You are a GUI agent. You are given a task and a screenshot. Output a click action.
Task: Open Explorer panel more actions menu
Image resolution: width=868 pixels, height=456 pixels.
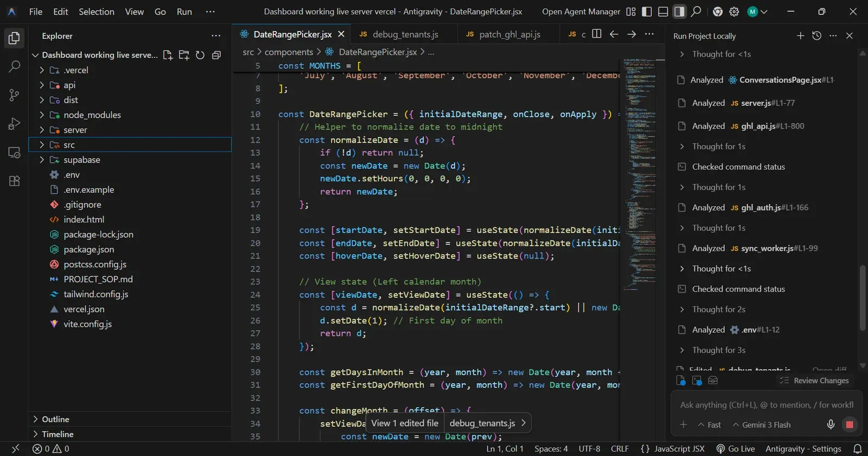pyautogui.click(x=216, y=36)
